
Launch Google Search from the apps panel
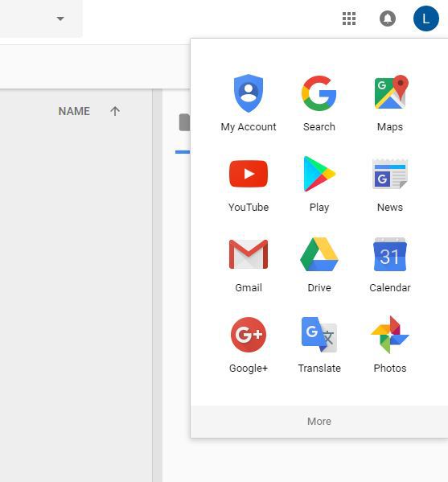pos(319,103)
